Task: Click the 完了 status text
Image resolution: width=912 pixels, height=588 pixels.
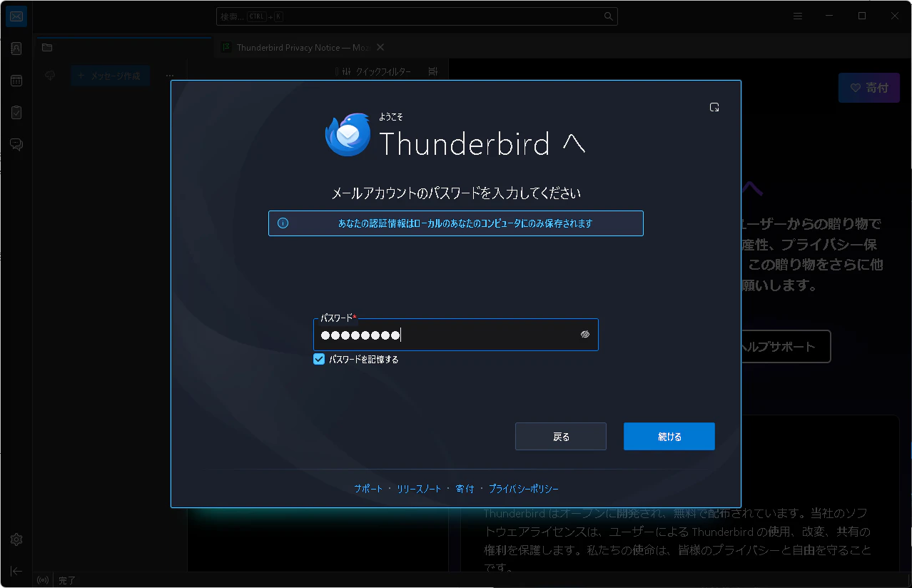Action: 67,581
